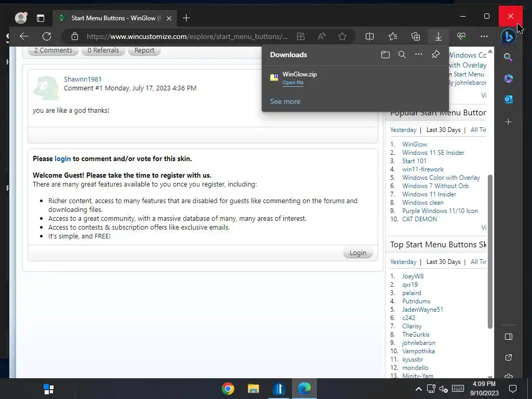The width and height of the screenshot is (532, 399).
Task: Toggle sidebar layout icon near bottom
Action: (x=508, y=337)
